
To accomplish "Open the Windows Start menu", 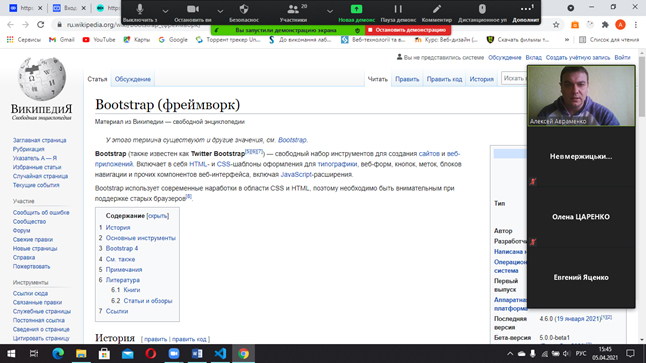I will [x=11, y=354].
